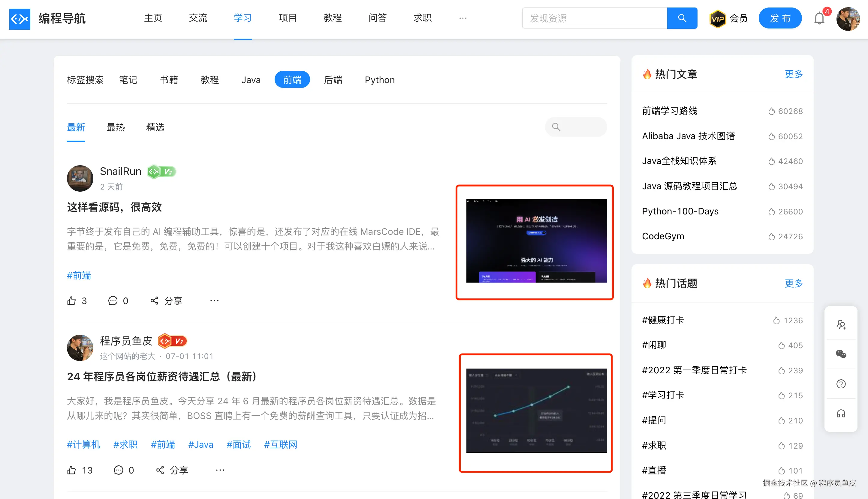This screenshot has width=868, height=499.
Task: Open the notifications bell icon
Action: 819,18
